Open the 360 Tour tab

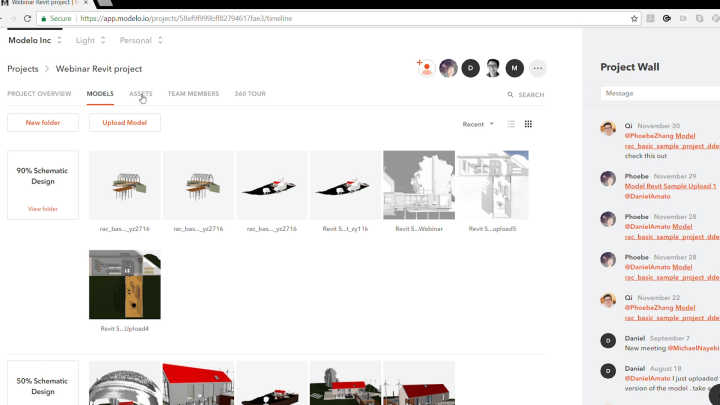tap(250, 94)
